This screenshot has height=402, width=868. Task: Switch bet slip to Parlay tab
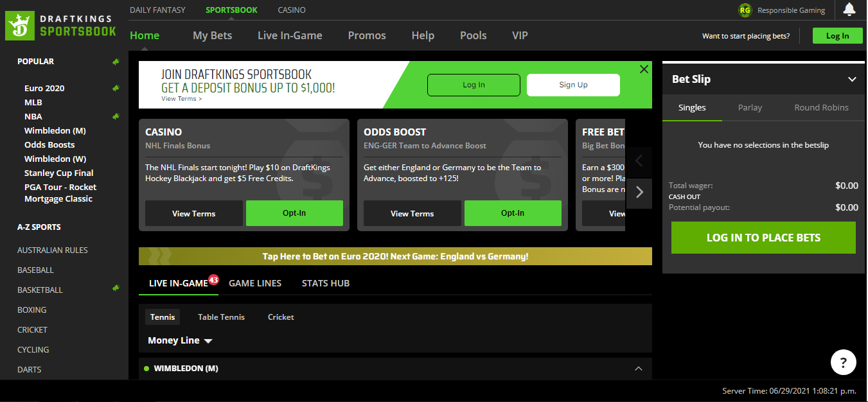click(x=750, y=108)
